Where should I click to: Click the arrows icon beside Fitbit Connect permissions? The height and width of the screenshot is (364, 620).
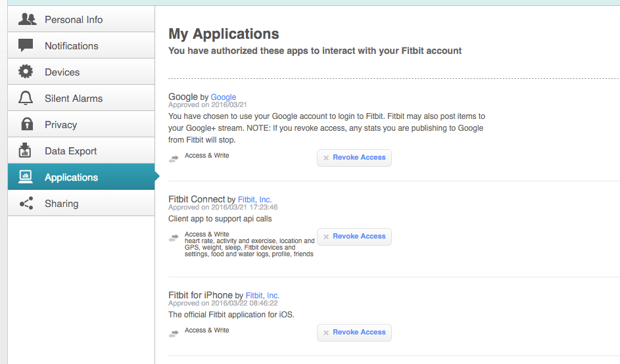[174, 238]
